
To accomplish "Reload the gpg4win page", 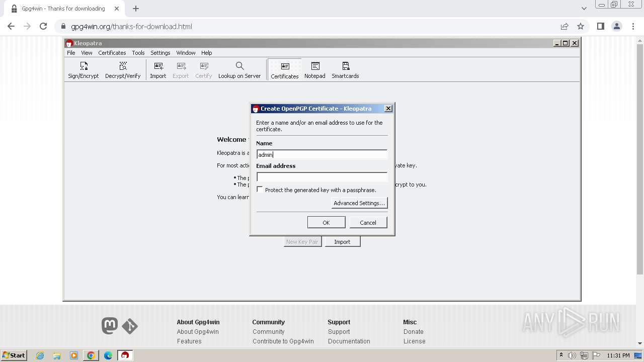I will [43, 26].
